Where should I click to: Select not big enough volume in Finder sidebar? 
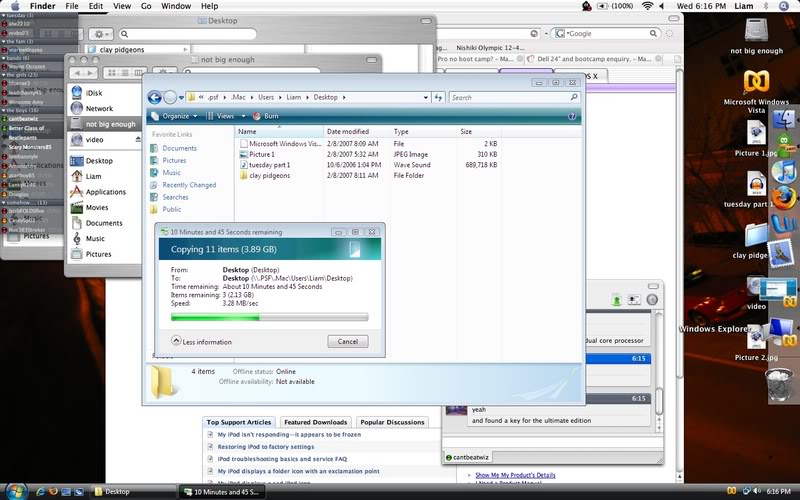pos(104,124)
